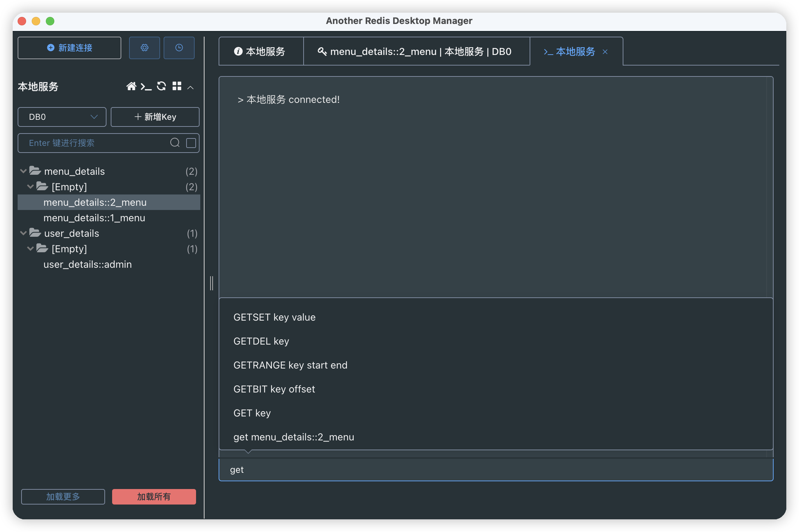Select key user_details::admin
This screenshot has height=532, width=799.
(109, 264)
